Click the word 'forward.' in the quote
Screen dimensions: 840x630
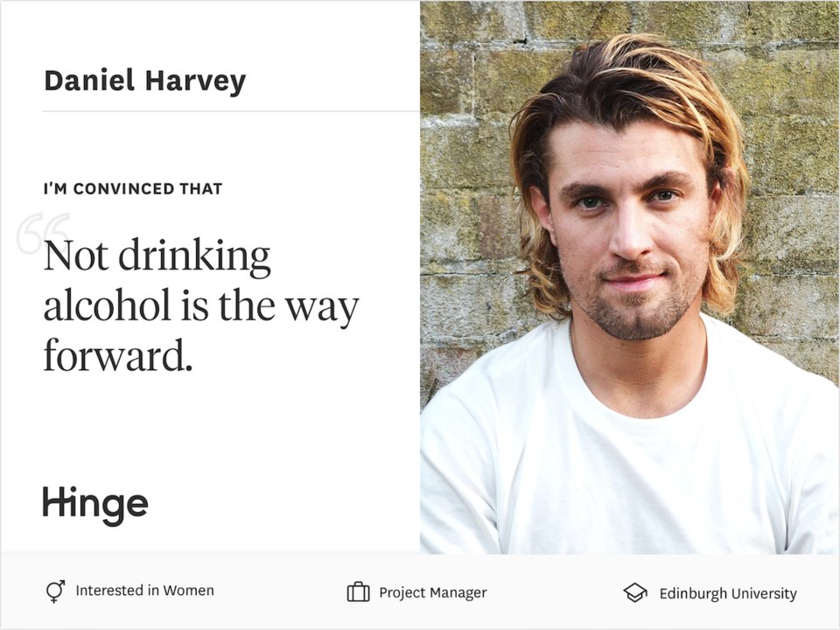tap(118, 355)
